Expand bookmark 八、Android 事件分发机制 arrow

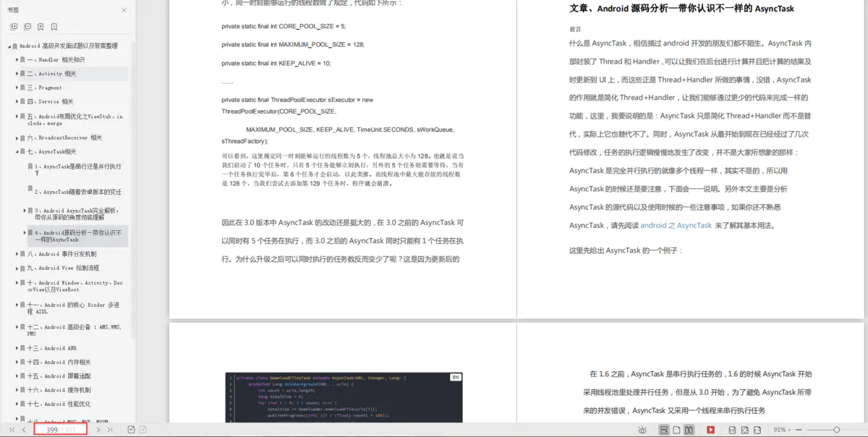[x=17, y=254]
